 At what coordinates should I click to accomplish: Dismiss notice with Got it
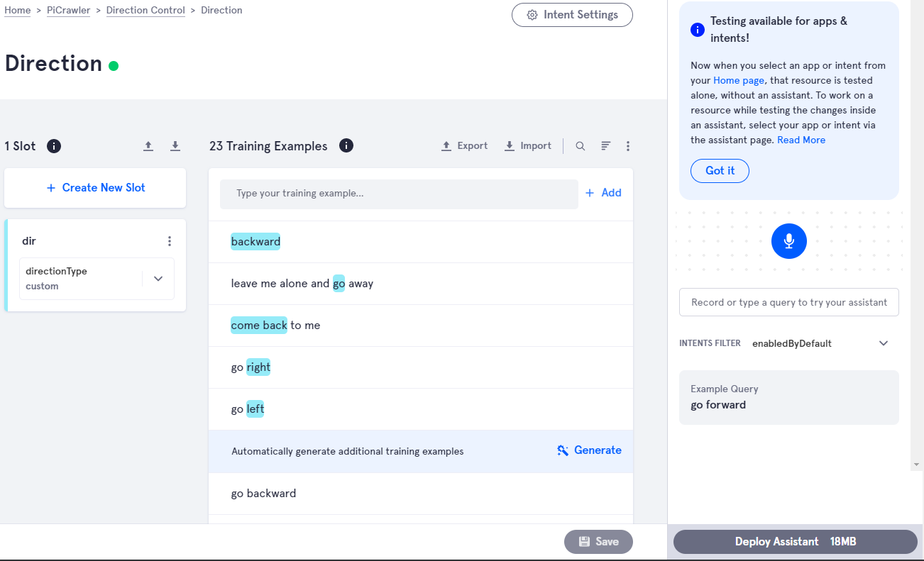[720, 171]
